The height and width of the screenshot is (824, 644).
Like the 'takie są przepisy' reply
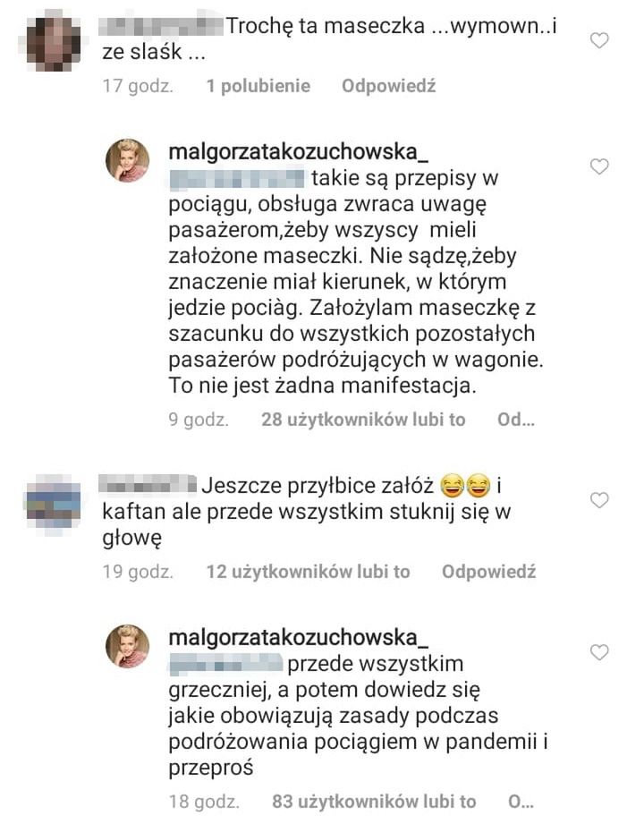pyautogui.click(x=599, y=166)
